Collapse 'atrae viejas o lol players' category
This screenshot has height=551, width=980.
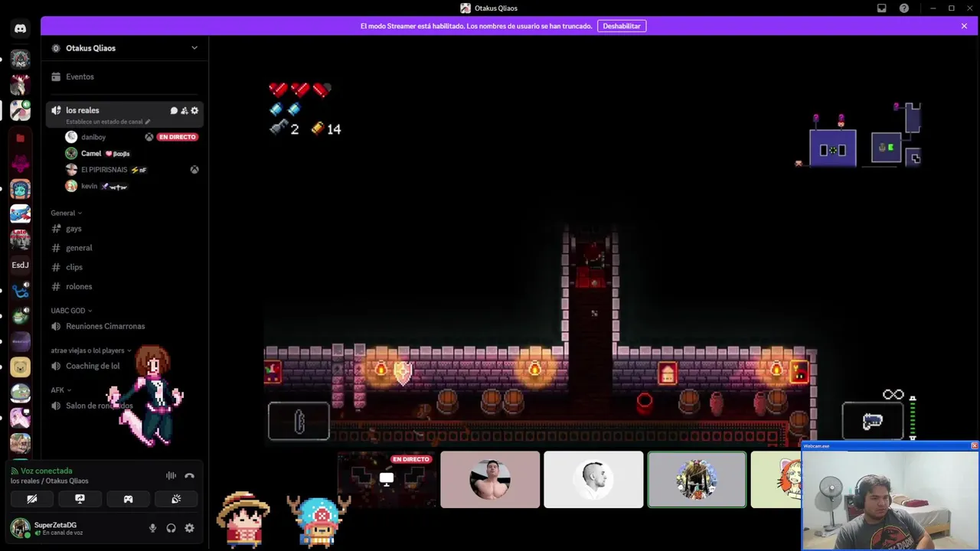click(x=90, y=350)
